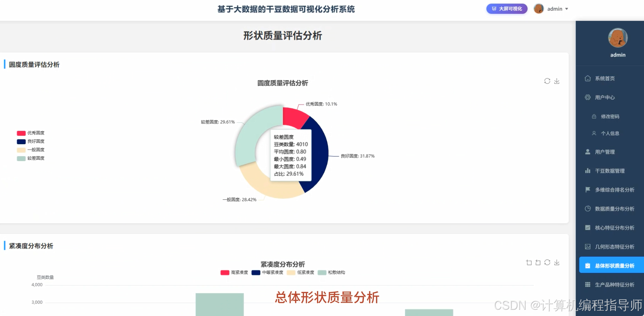Select the bar-chart icon beside 干豆数据管理
644x316 pixels.
[588, 171]
